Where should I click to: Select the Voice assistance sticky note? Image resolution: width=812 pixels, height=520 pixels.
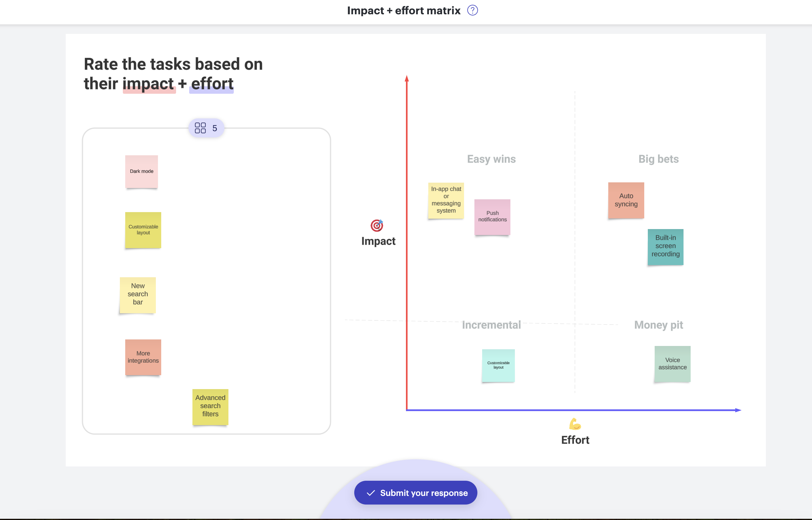click(672, 364)
